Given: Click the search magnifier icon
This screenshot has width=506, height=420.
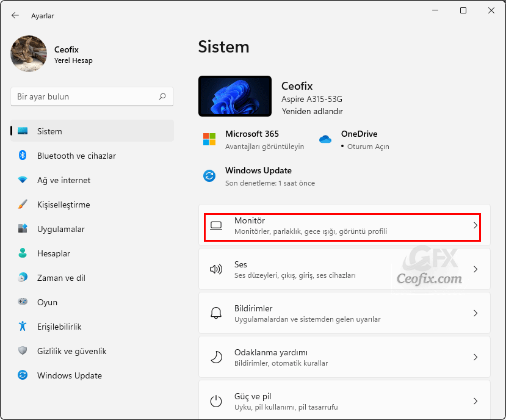Looking at the screenshot, I should (x=162, y=96).
